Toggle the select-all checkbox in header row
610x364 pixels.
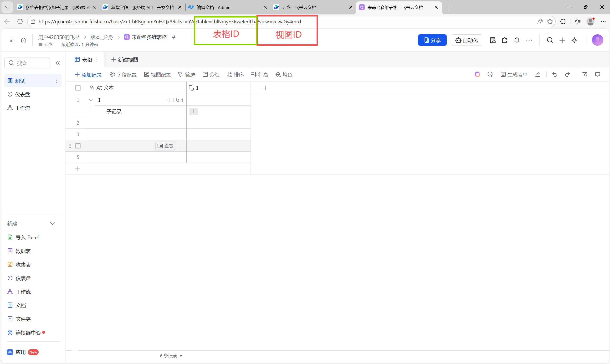tap(78, 88)
